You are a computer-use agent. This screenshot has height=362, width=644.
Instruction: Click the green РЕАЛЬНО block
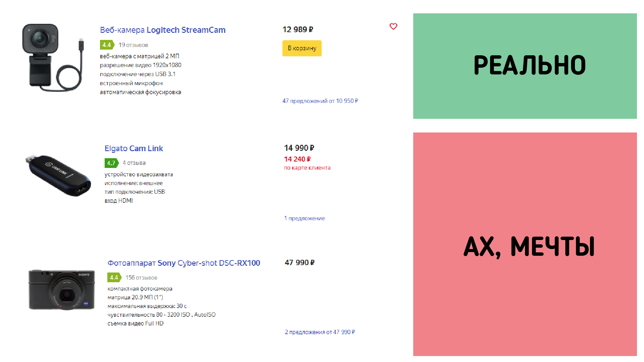point(525,66)
